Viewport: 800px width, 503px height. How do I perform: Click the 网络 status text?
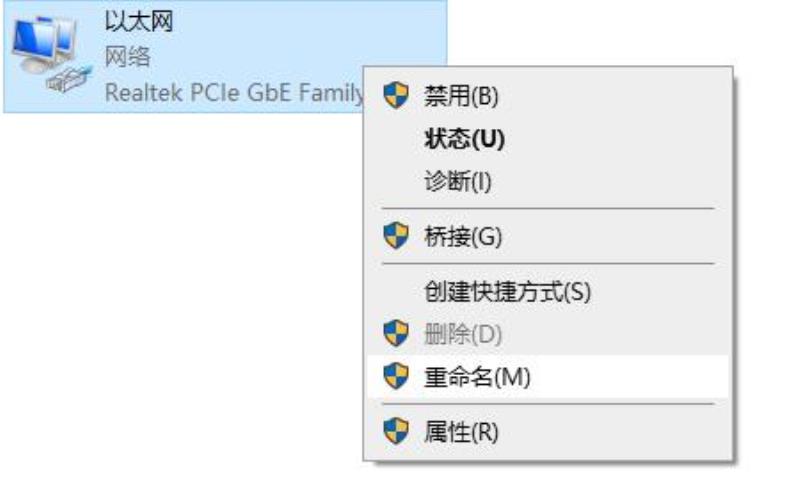click(x=128, y=57)
